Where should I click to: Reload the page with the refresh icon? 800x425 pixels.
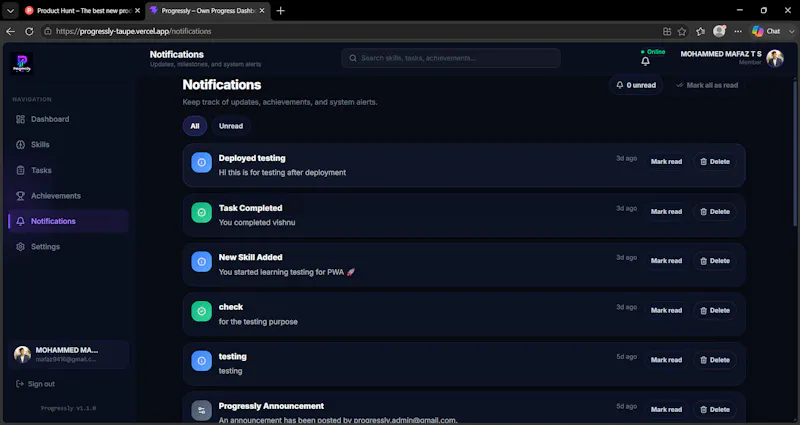point(29,31)
